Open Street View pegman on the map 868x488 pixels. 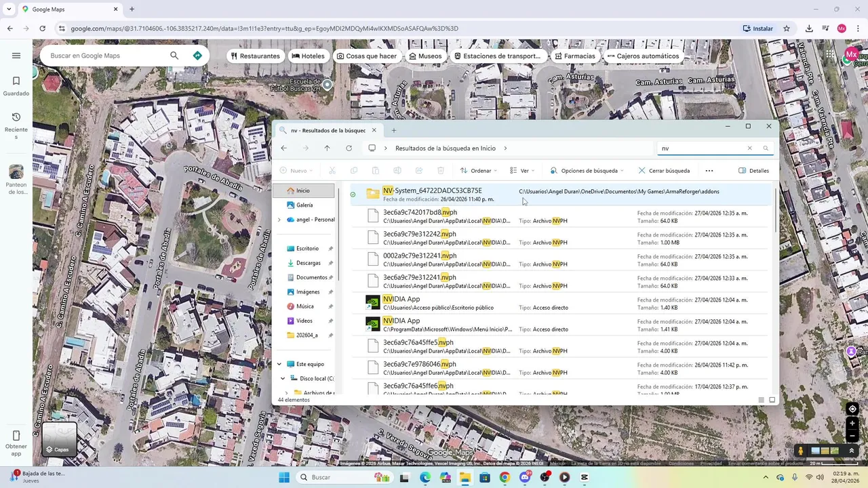800,451
